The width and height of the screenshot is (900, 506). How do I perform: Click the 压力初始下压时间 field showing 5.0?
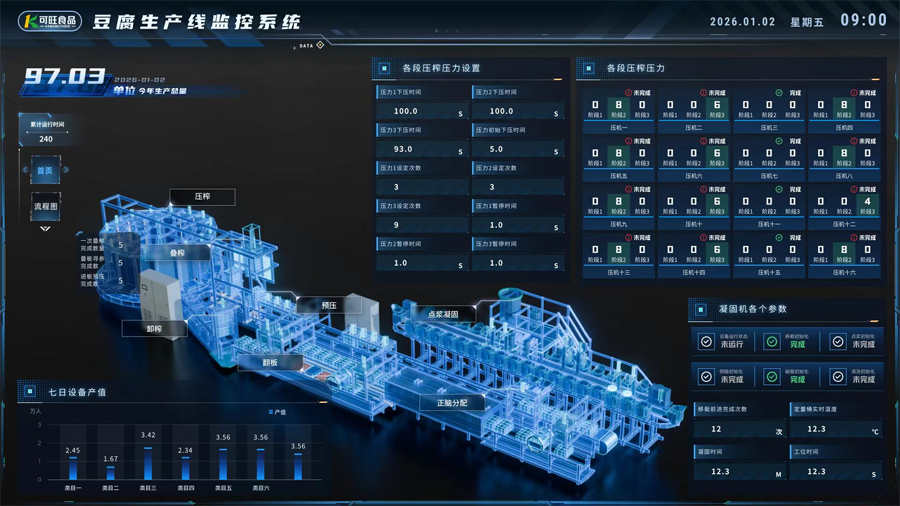517,149
